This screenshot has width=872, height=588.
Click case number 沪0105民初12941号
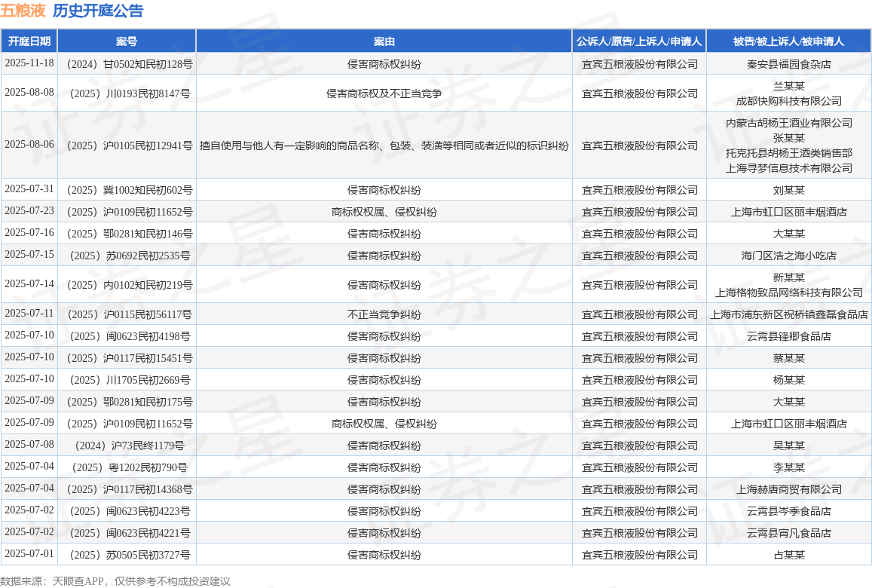click(130, 145)
